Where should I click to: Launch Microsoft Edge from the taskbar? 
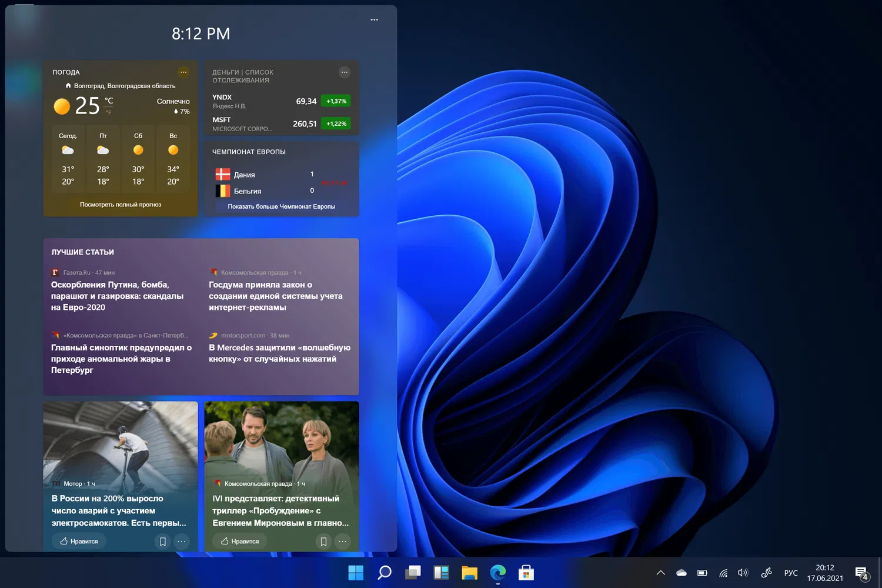click(498, 573)
